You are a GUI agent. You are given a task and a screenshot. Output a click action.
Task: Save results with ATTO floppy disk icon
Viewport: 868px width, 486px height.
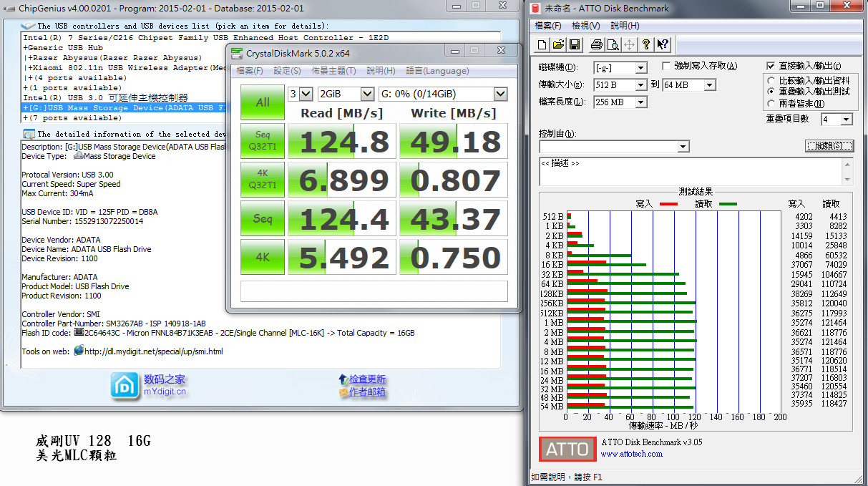[x=574, y=44]
